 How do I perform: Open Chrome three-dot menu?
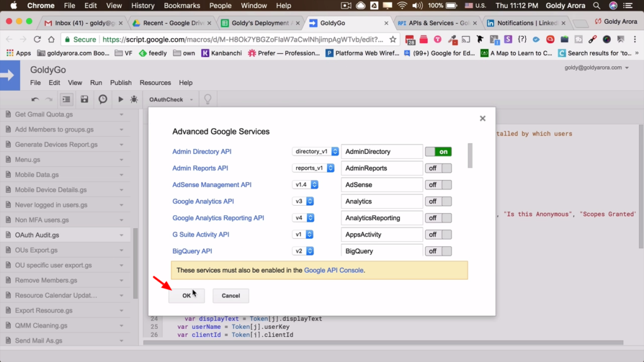pyautogui.click(x=635, y=39)
